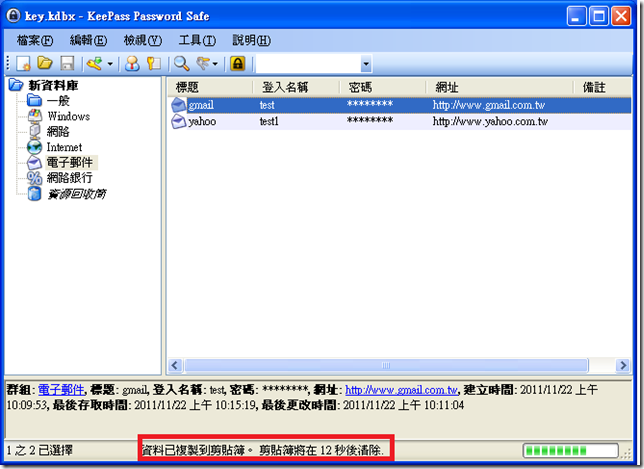Click the test1 user name cell
Image resolution: width=644 pixels, height=469 pixels.
coord(269,122)
